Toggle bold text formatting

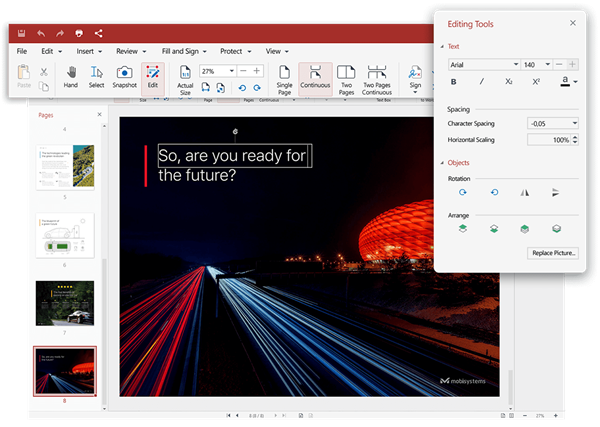coord(454,81)
